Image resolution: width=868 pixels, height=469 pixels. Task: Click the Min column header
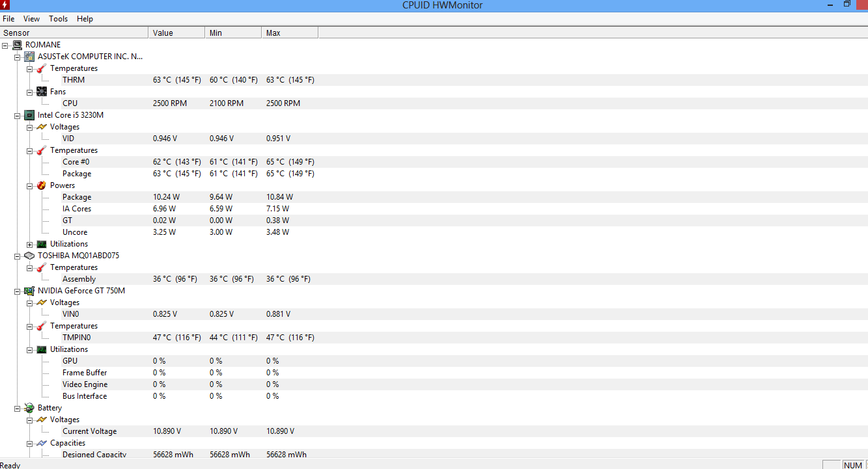tap(234, 33)
